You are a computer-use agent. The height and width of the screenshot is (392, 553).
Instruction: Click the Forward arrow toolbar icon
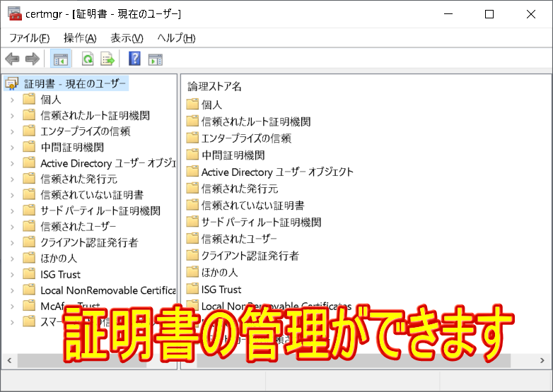pyautogui.click(x=33, y=59)
